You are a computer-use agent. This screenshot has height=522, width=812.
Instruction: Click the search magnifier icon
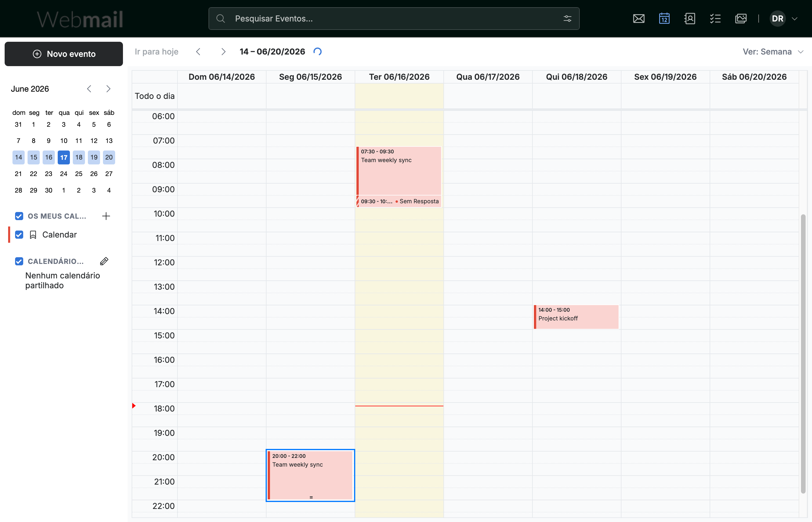221,19
